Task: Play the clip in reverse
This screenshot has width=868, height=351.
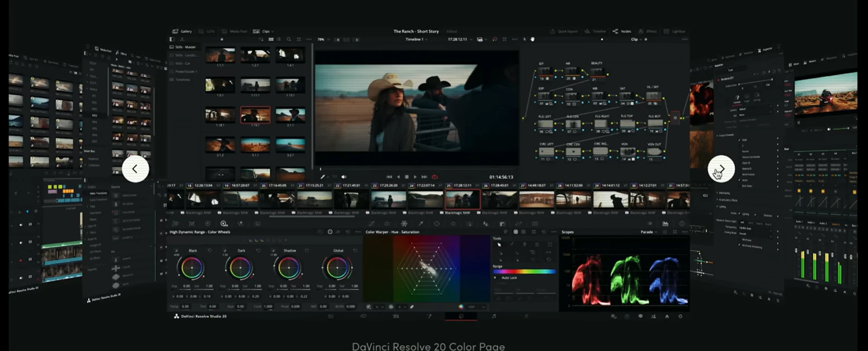Action: click(x=398, y=177)
